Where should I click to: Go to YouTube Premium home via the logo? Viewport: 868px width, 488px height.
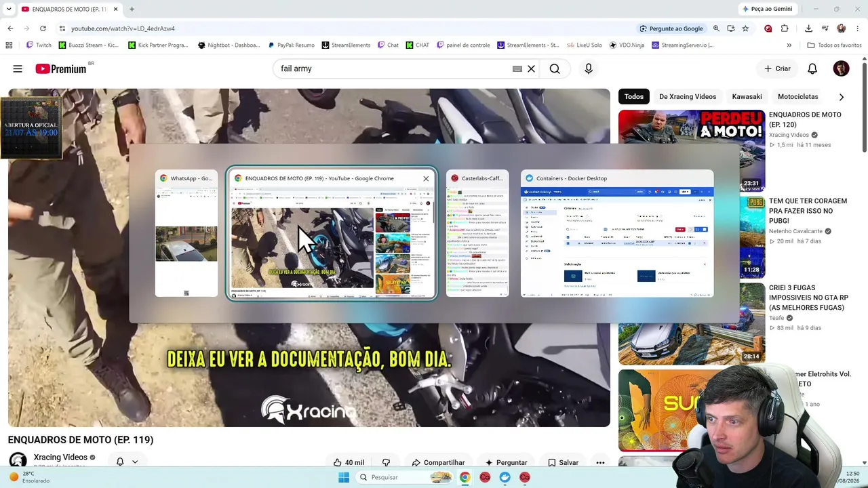click(61, 68)
